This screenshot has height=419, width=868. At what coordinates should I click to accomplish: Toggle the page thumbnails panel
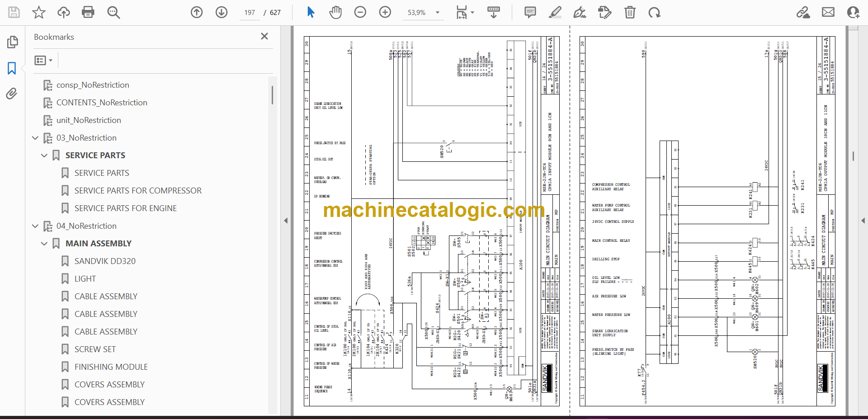(x=12, y=42)
